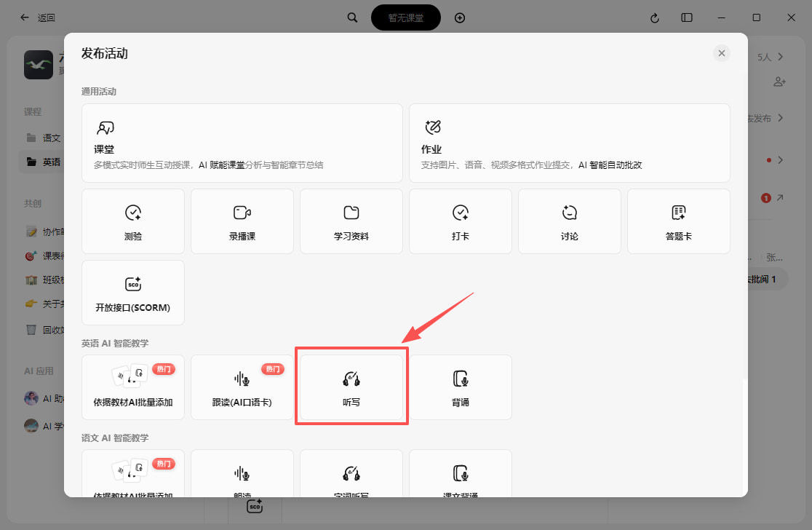Select the 答题卡 answer sheet card

[x=678, y=221]
